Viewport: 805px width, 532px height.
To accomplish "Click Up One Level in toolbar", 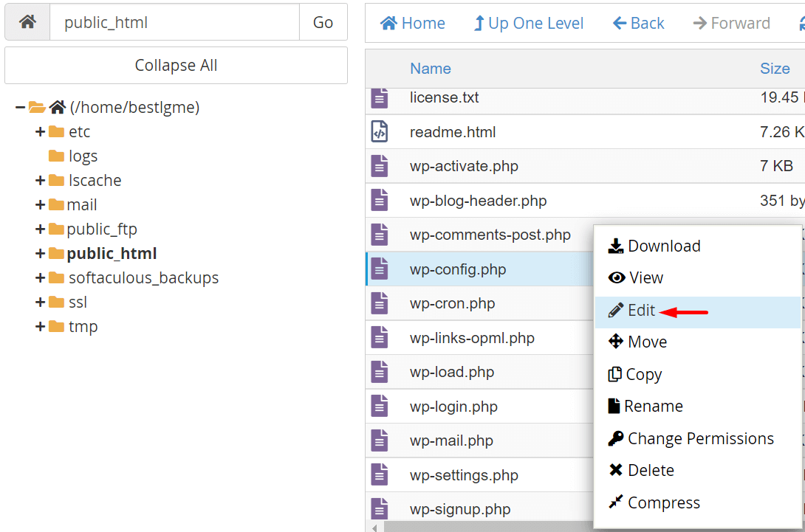I will [x=528, y=23].
